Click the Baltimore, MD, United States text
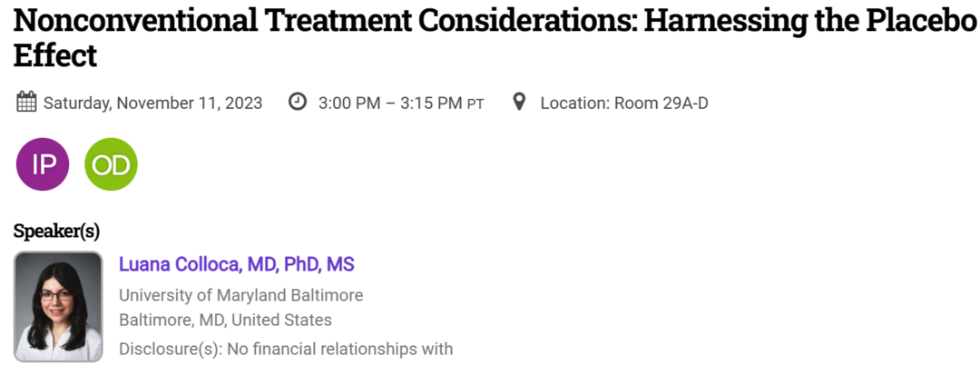 click(x=225, y=320)
